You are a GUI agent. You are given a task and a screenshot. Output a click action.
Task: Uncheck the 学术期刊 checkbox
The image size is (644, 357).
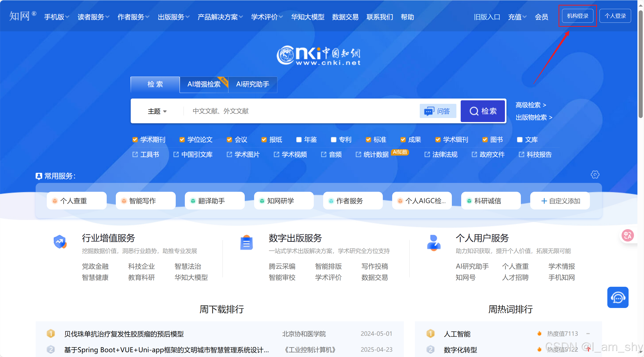pyautogui.click(x=135, y=140)
